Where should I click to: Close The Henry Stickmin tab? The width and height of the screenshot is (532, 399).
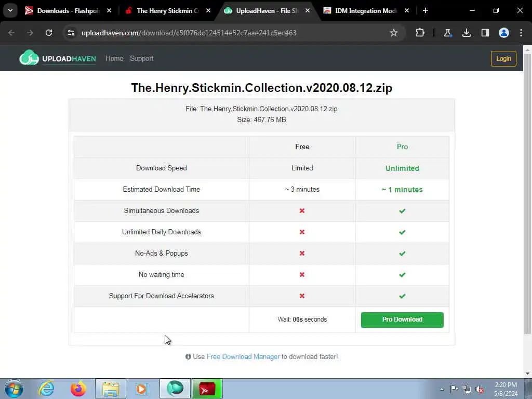click(x=208, y=10)
